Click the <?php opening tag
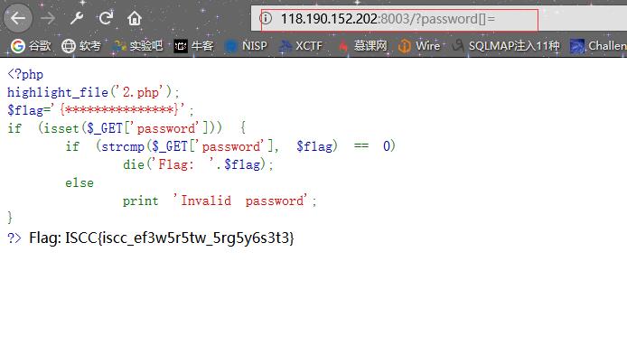Viewport: 627px width, 364px height. [x=25, y=74]
